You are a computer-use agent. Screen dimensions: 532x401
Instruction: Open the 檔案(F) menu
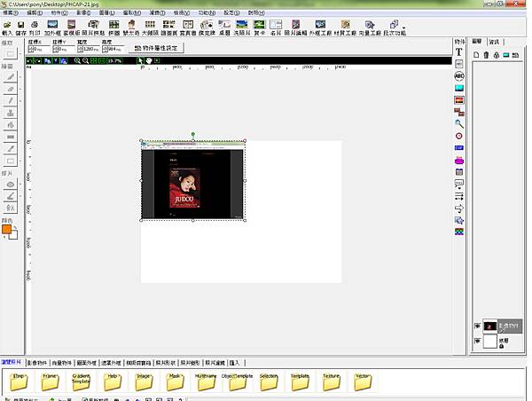pos(11,13)
